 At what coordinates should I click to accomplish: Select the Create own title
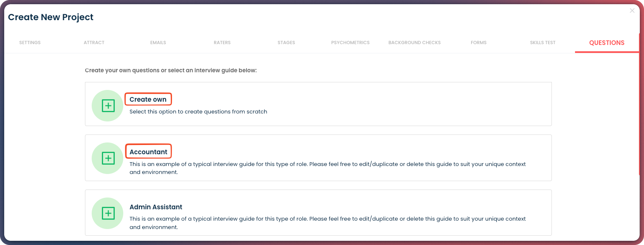point(148,100)
